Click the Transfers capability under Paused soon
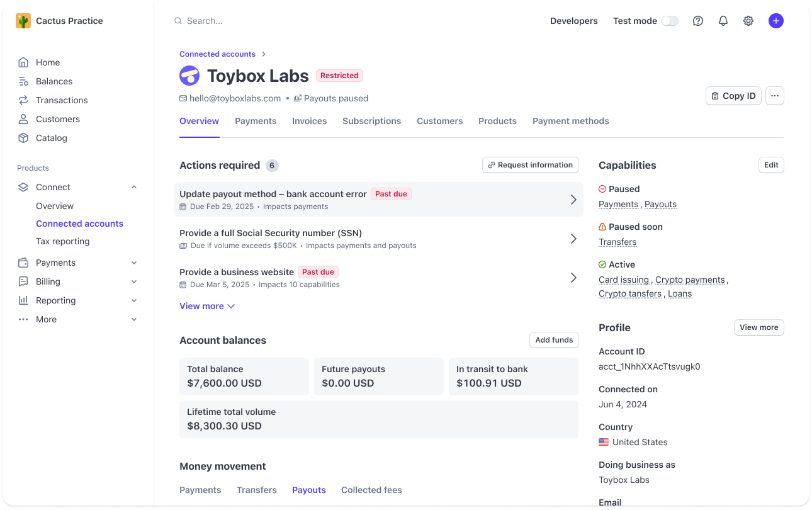 tap(617, 242)
